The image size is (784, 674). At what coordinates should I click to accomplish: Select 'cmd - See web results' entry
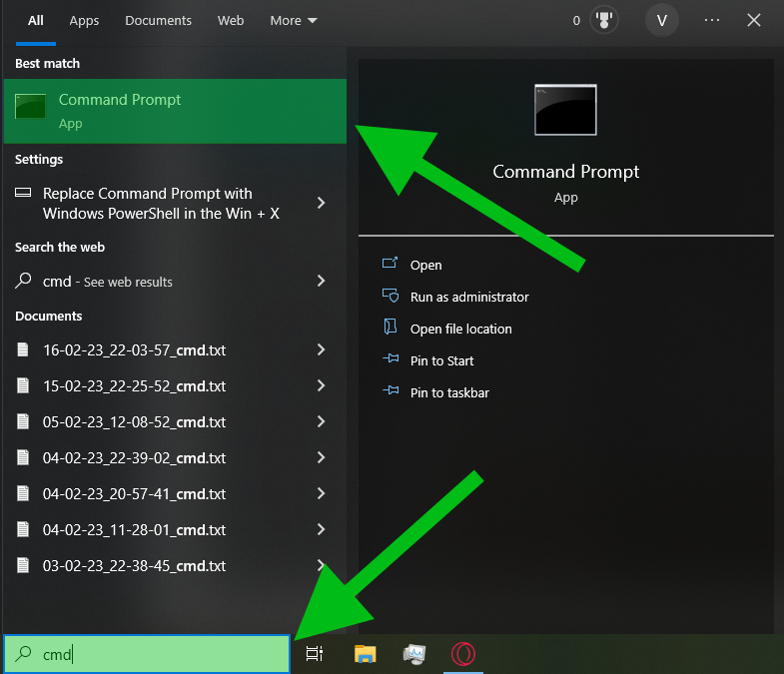point(108,282)
